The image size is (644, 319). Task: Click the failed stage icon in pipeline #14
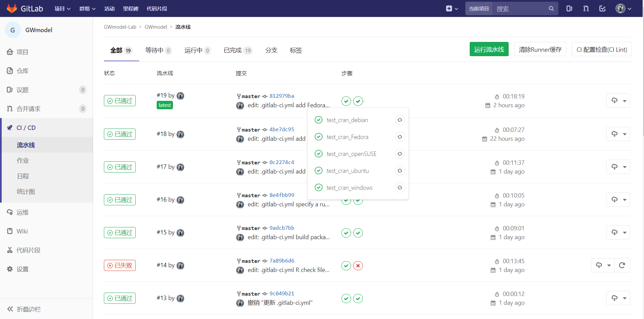(x=358, y=266)
